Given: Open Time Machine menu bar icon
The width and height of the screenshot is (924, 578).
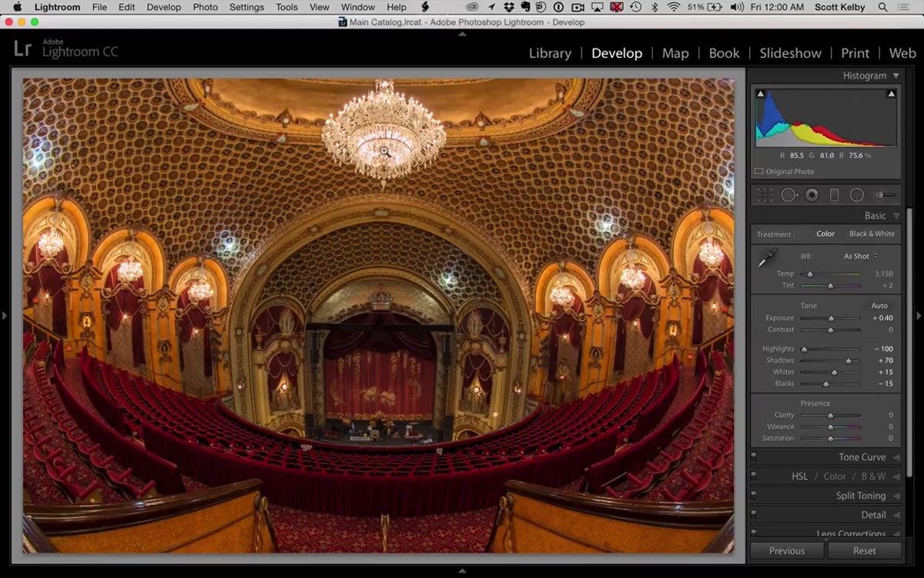Looking at the screenshot, I should point(636,7).
